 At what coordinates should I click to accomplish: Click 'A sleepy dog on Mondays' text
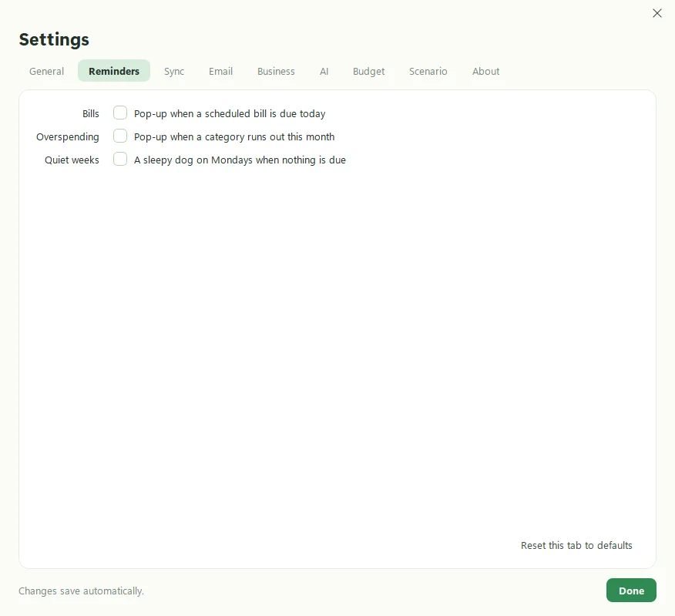click(240, 160)
